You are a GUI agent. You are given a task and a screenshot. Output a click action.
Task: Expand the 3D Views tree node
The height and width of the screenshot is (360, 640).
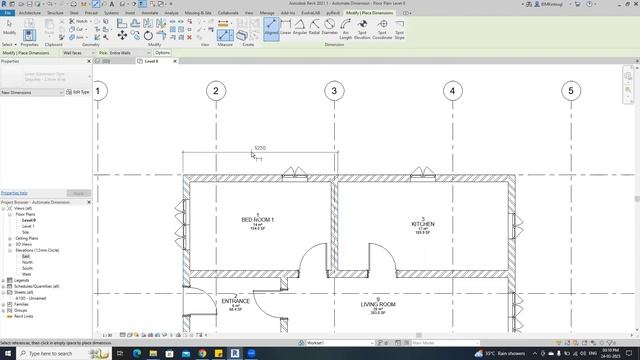coord(10,244)
